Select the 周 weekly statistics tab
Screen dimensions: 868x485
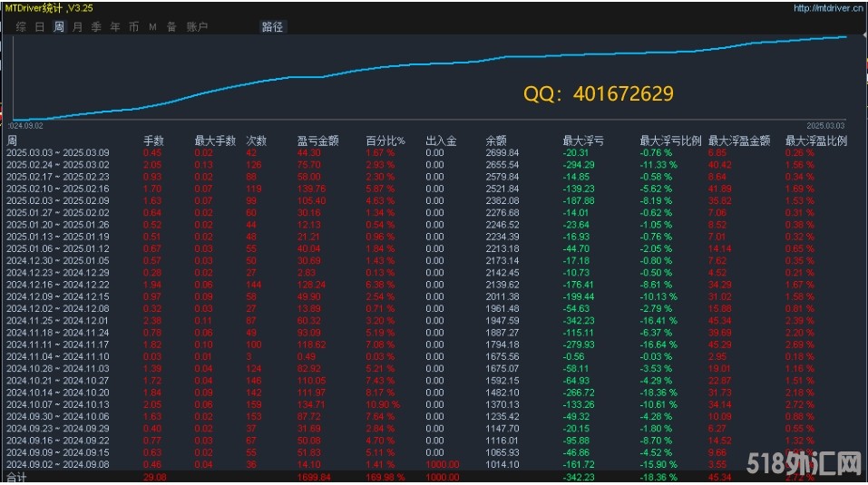pos(58,27)
